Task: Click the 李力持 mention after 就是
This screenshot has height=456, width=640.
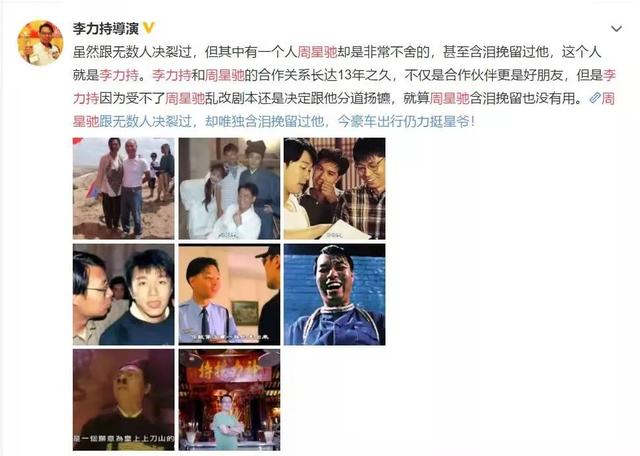Action: tap(119, 75)
